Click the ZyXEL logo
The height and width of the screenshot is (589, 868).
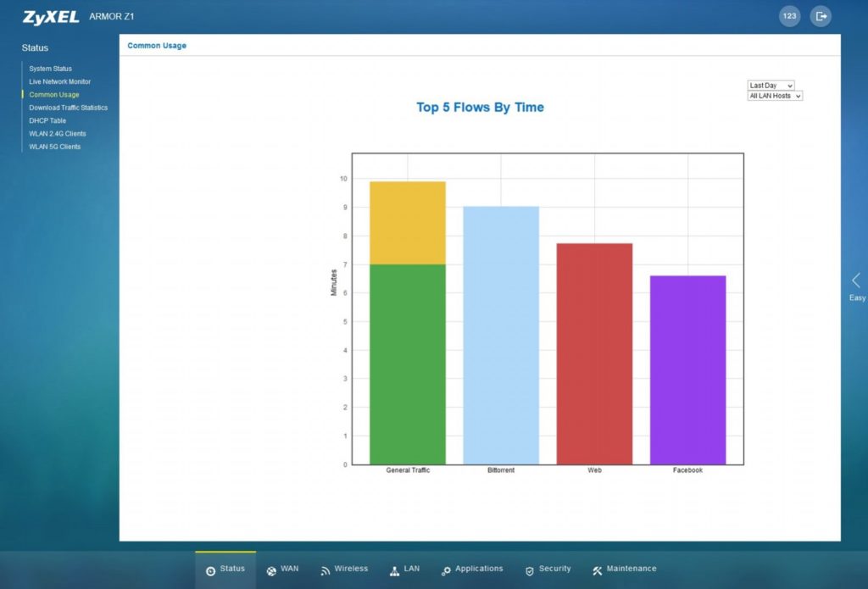[x=51, y=17]
